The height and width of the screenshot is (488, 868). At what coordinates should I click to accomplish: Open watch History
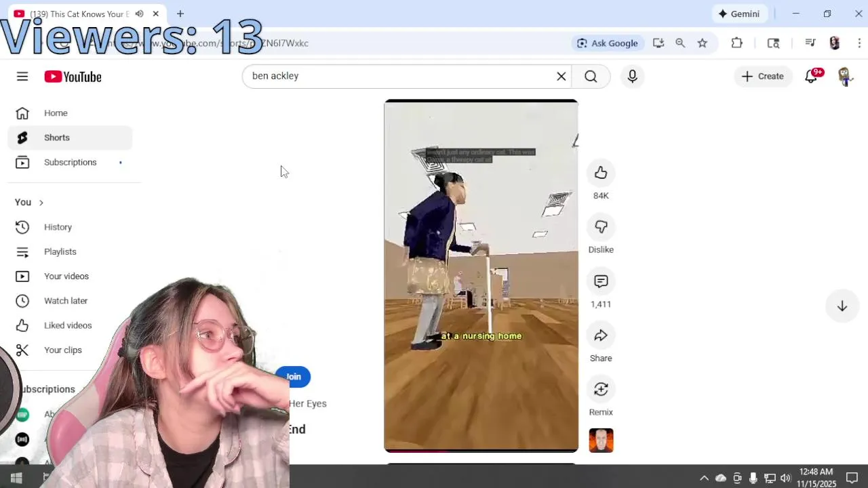[70, 227]
